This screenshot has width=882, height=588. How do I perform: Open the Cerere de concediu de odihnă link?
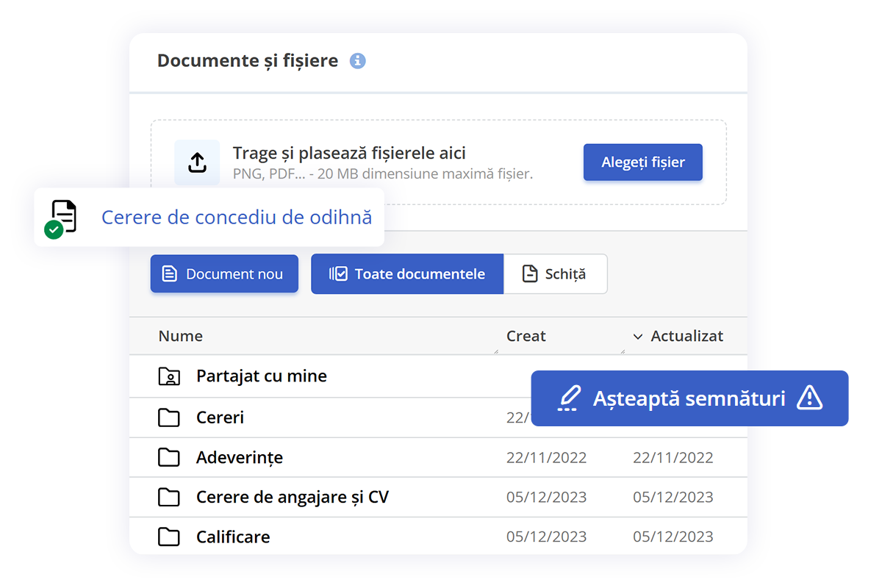[x=237, y=218]
